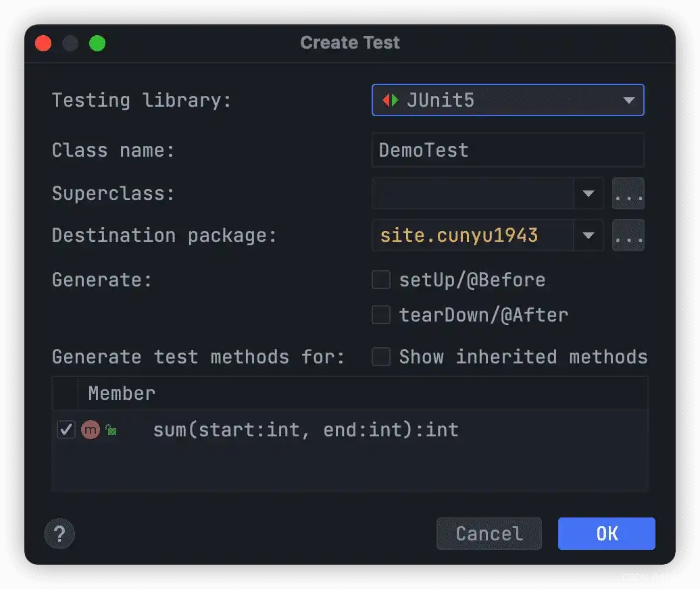The height and width of the screenshot is (589, 700).
Task: Select the sum(start:int, end:int):int row
Action: (x=305, y=430)
